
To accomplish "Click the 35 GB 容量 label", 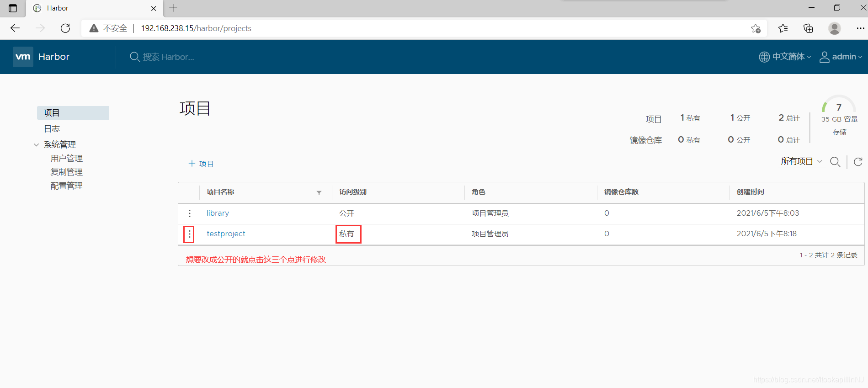I will pos(839,119).
